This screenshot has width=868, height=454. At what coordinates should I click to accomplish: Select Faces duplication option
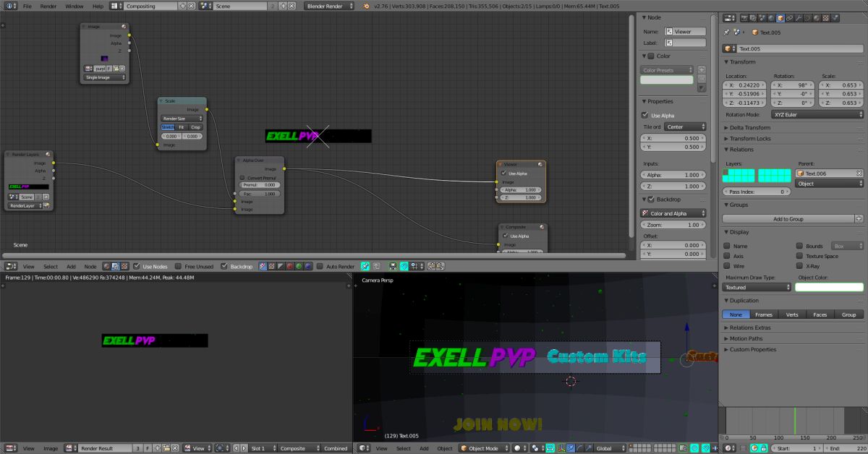click(820, 314)
